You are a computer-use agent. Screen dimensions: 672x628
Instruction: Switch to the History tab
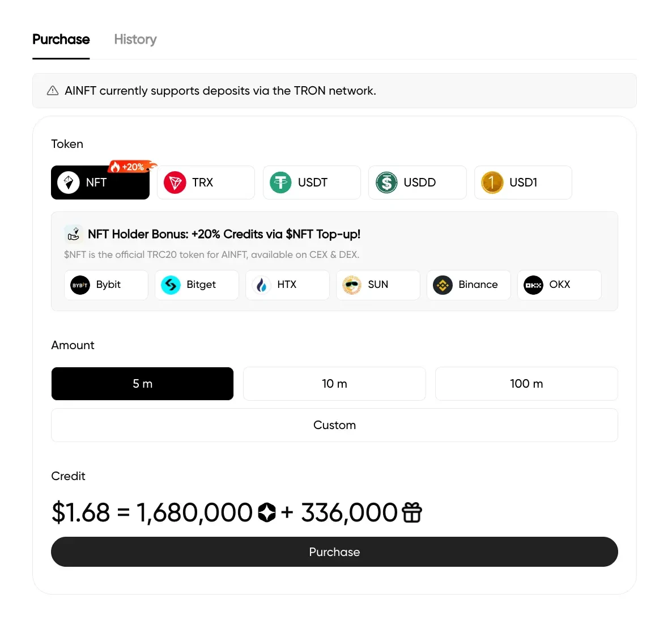tap(135, 40)
